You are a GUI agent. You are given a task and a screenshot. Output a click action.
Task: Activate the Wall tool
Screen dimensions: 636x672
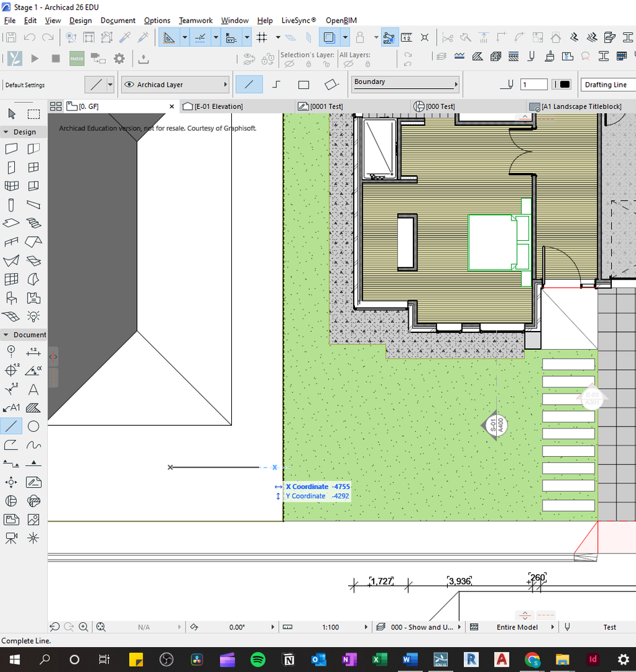click(11, 149)
